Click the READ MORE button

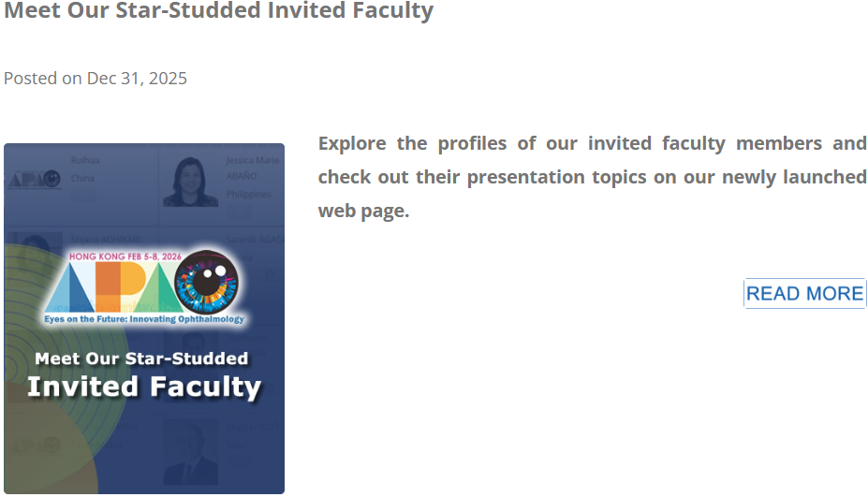(804, 294)
